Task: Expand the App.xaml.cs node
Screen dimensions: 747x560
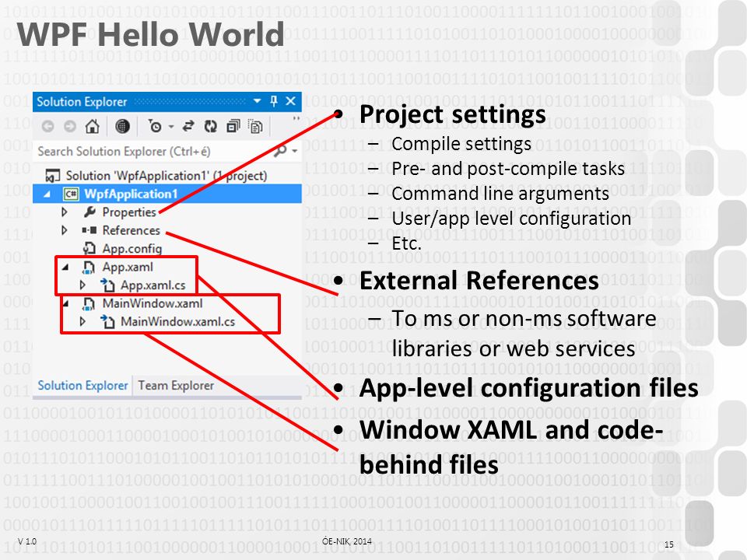Action: click(83, 285)
